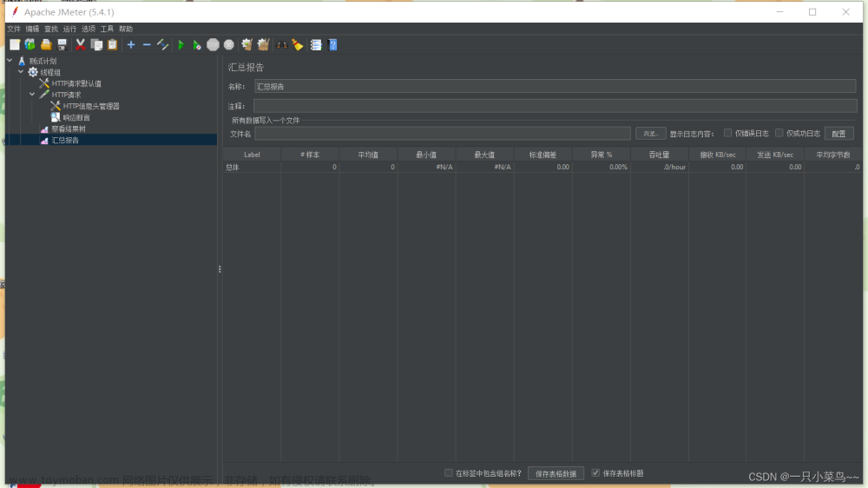Screen dimensions: 868x488
Task: Open the 选项 menu
Action: pos(89,29)
